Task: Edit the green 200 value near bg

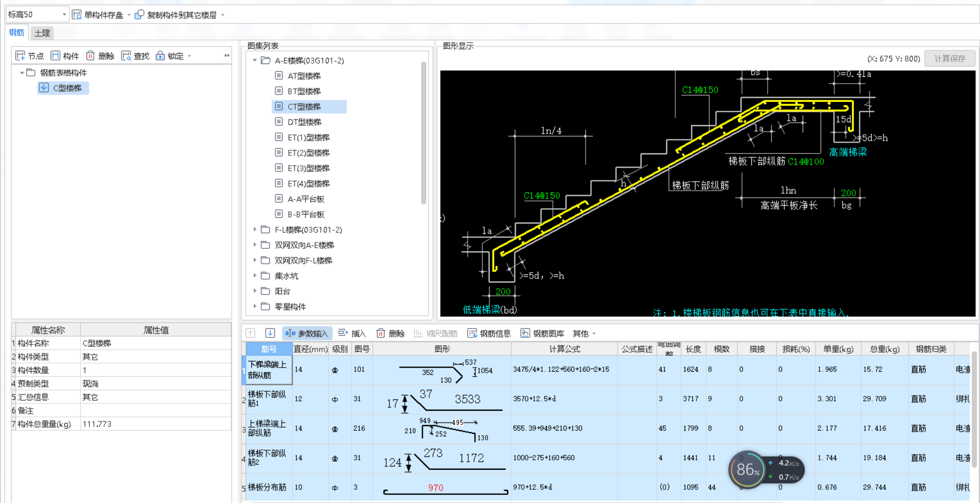Action: (848, 193)
